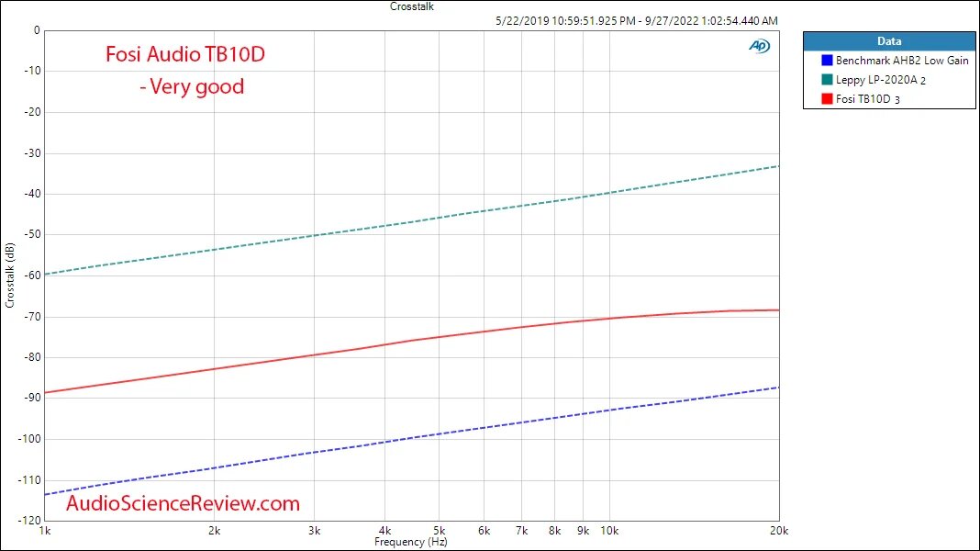This screenshot has height=551, width=980.
Task: Click the '6k' frequency axis tick
Action: click(484, 531)
